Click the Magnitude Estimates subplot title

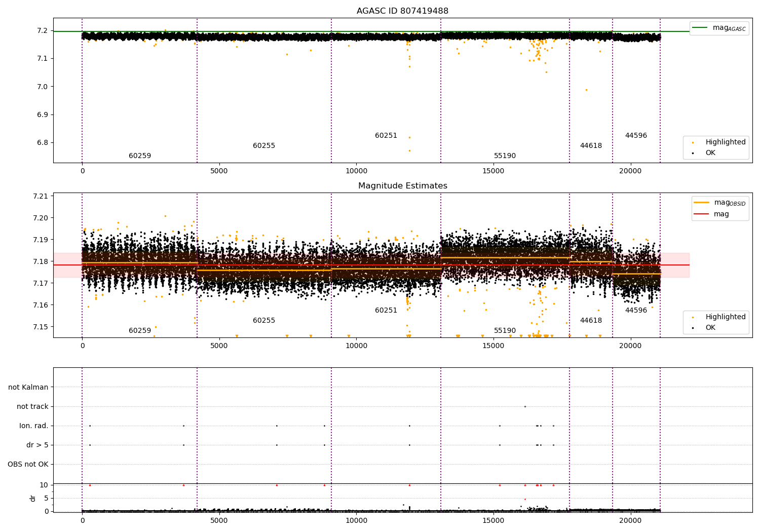tap(402, 186)
